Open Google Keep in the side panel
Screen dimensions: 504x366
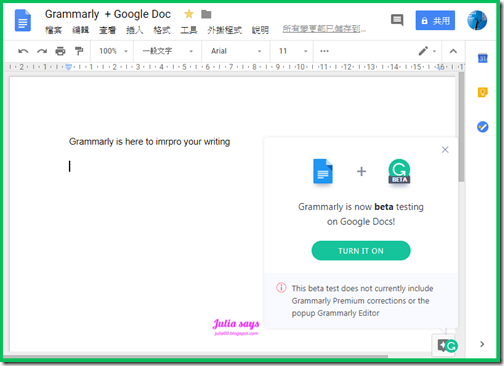pyautogui.click(x=482, y=92)
